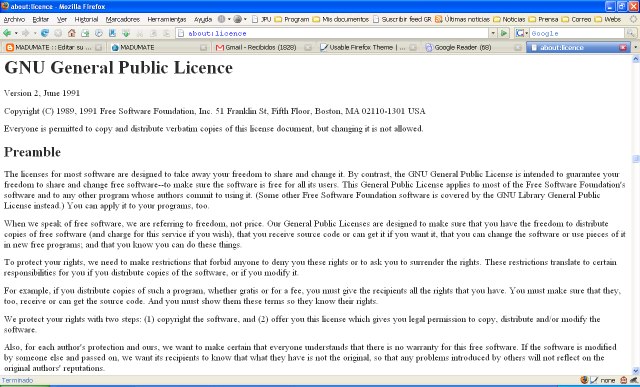Viewport: 640px width, 387px height.
Task: Click the Suscribir feed GR bookmark
Action: 402,19
